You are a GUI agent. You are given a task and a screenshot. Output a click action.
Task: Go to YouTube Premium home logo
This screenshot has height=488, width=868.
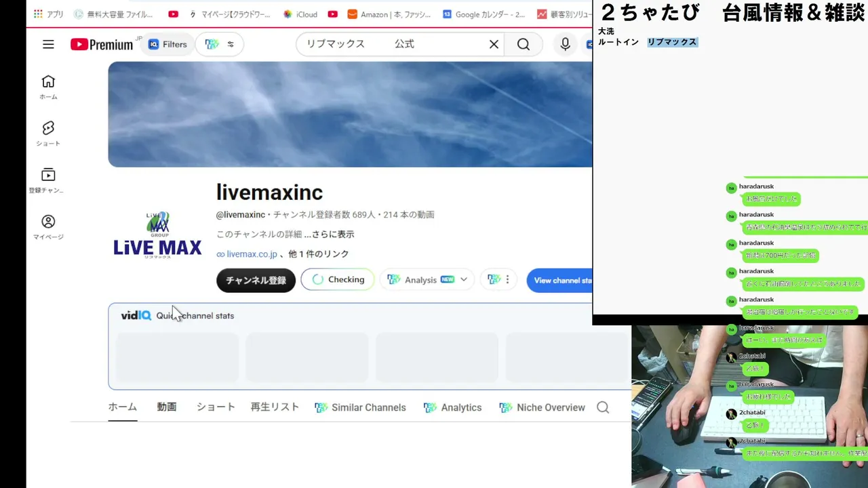(102, 45)
